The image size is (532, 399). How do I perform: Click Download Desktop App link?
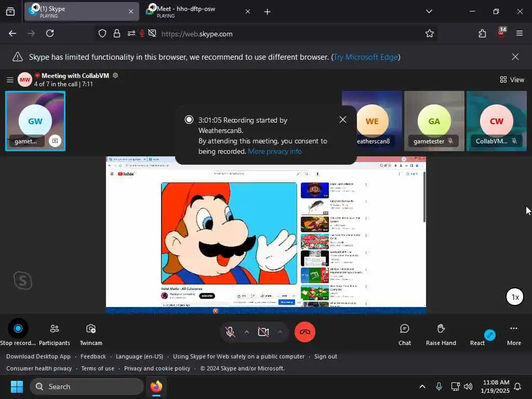click(38, 356)
